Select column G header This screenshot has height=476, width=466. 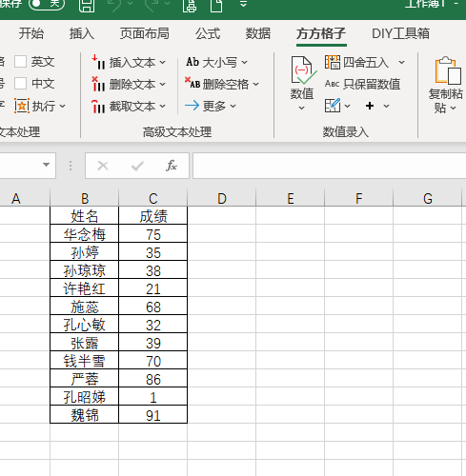(428, 198)
